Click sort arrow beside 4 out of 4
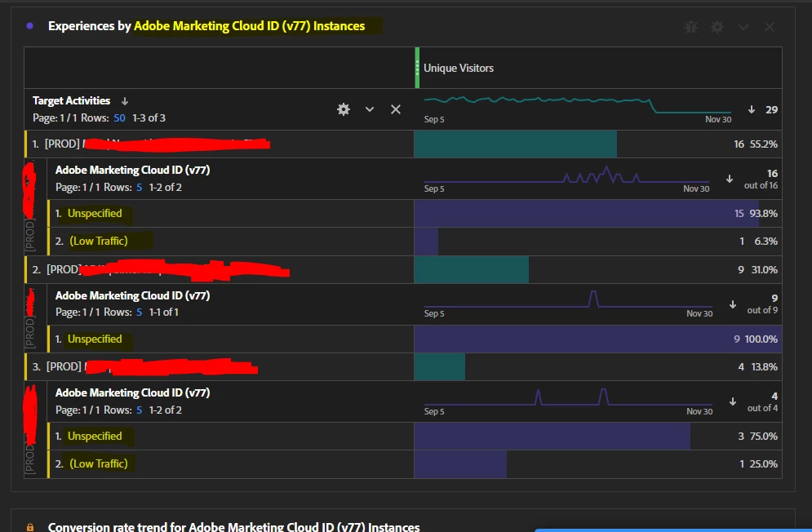The height and width of the screenshot is (532, 812). 733,401
